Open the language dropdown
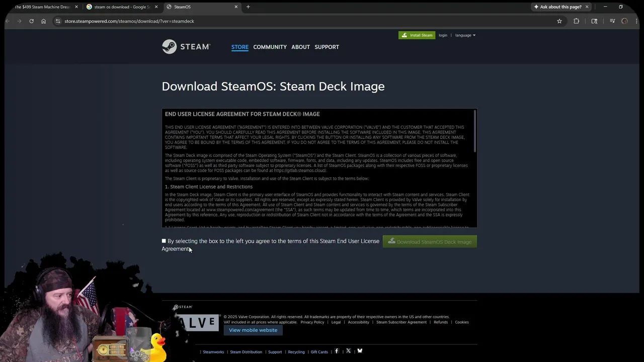The height and width of the screenshot is (362, 644). click(x=465, y=35)
